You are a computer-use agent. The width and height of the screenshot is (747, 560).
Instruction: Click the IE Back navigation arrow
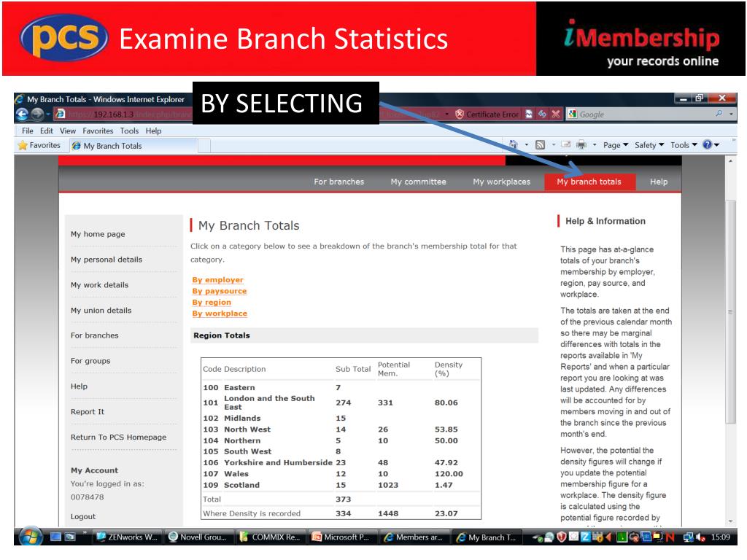pos(23,114)
